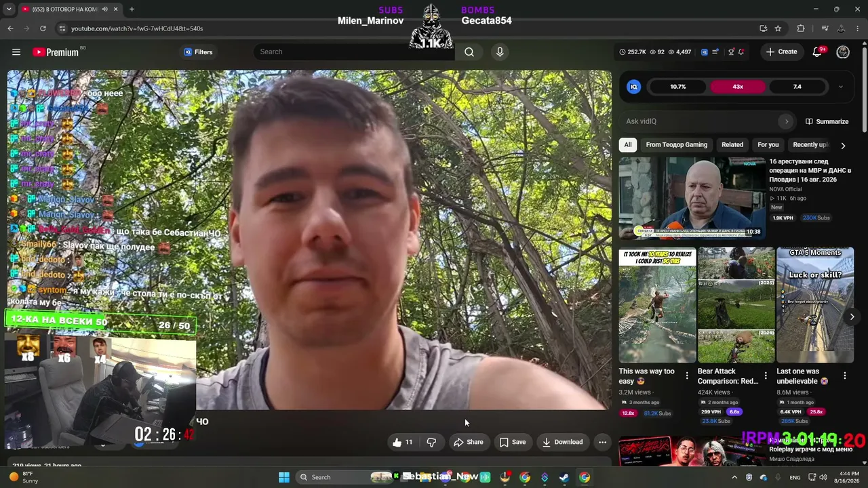Show hidden system tray icons

734,477
